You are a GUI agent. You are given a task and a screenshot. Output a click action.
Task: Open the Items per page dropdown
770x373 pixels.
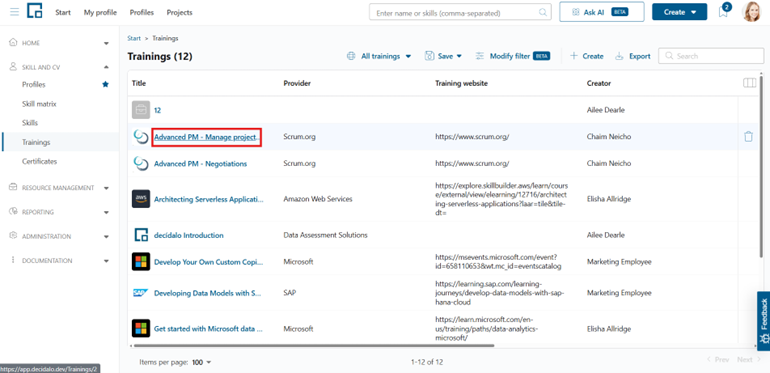point(201,362)
